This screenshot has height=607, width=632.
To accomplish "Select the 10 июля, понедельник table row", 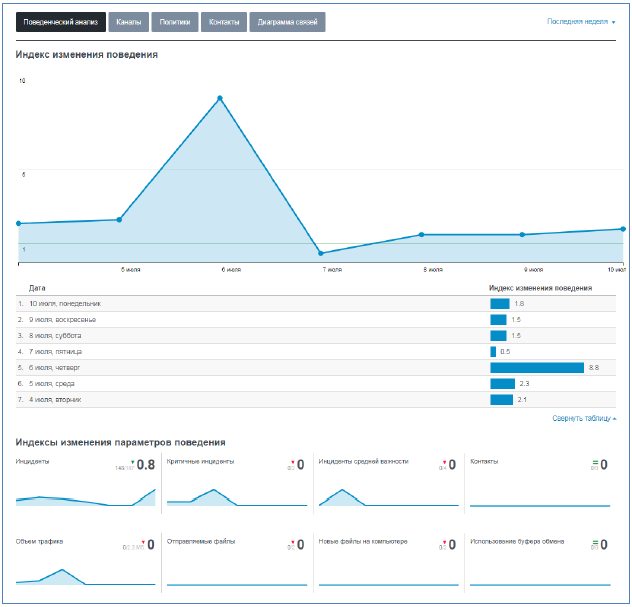I will 316,304.
